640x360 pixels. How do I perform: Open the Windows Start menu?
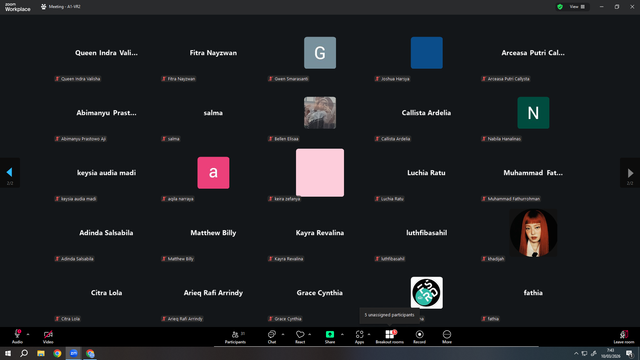click(x=8, y=353)
